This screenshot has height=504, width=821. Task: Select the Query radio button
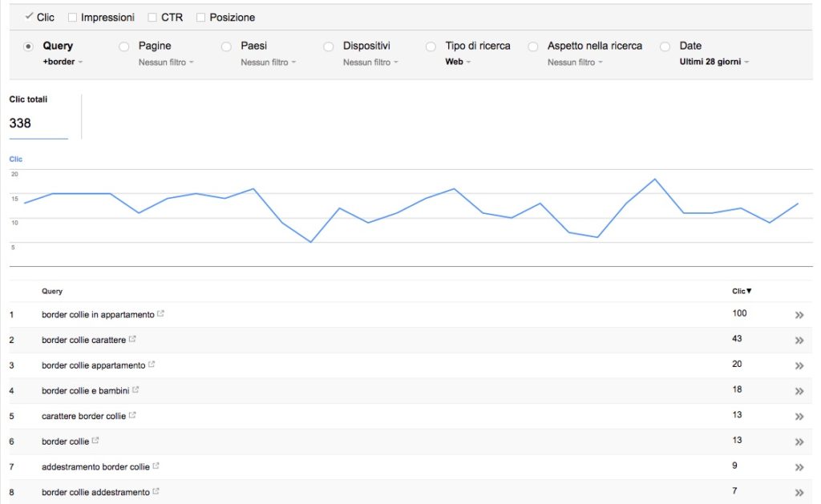[28, 46]
